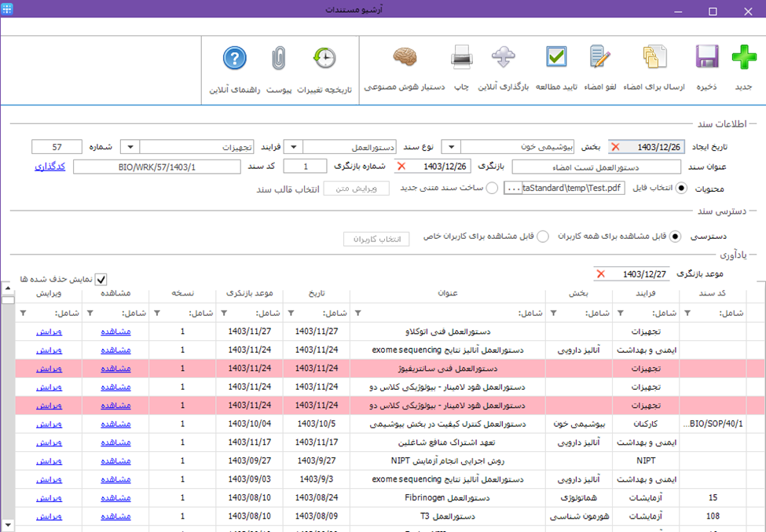
Task: Toggle Show deleted items checkbox
Action: point(101,280)
